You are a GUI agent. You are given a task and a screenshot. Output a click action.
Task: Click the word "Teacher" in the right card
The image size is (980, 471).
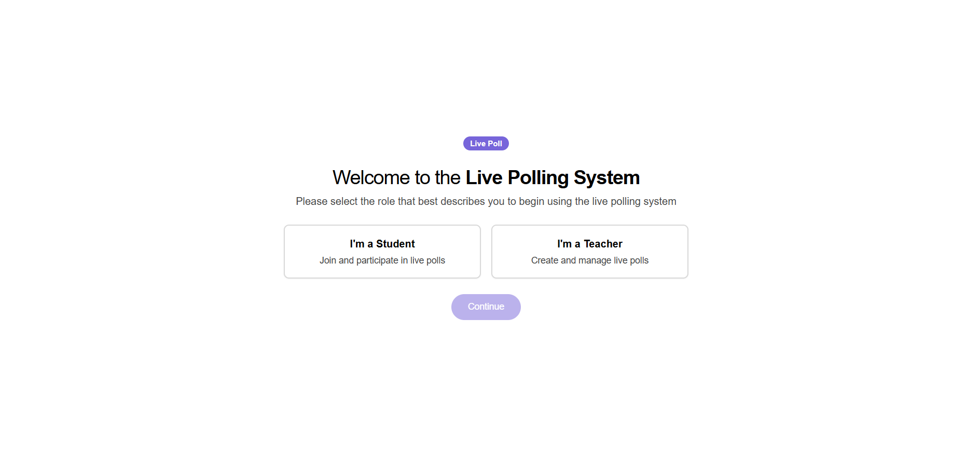click(x=603, y=244)
